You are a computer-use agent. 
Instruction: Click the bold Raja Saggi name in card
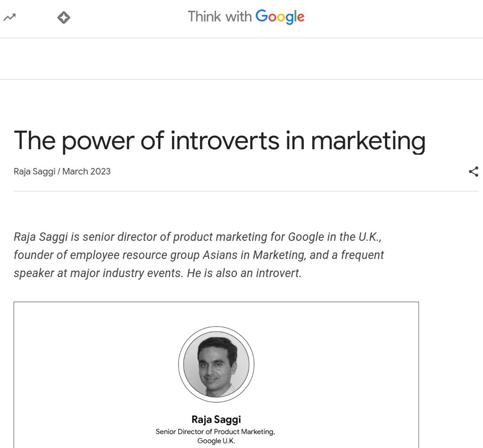point(216,419)
